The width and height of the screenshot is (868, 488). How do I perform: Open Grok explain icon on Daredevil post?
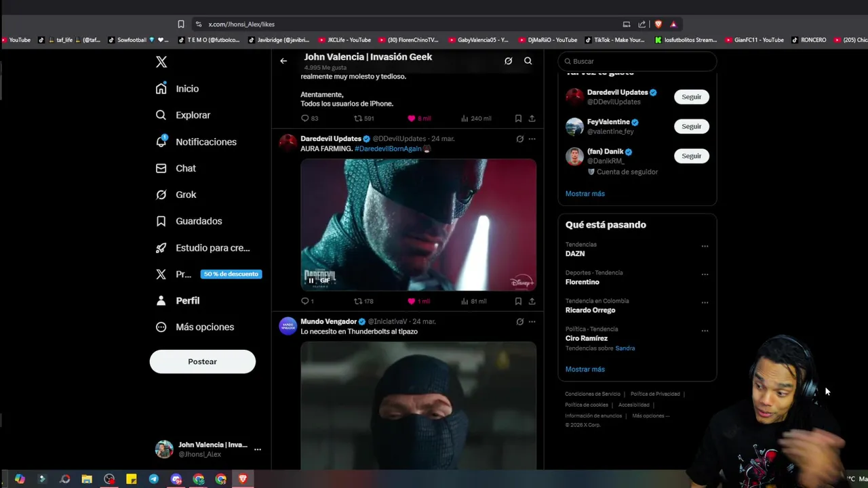[x=519, y=139]
